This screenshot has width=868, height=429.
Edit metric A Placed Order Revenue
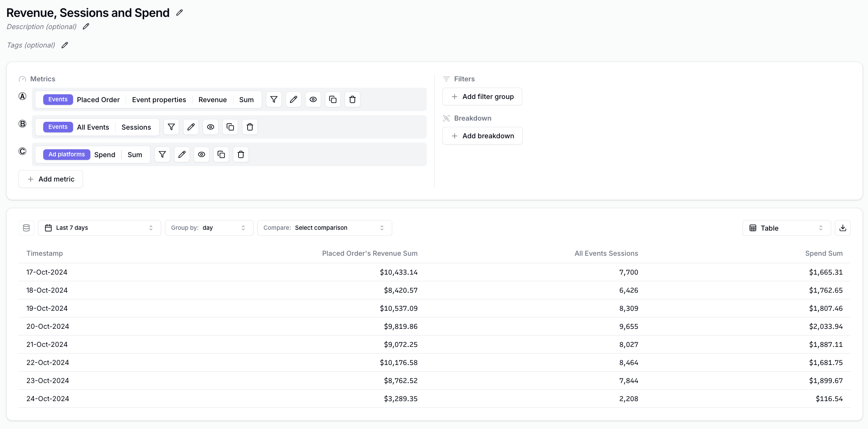click(294, 99)
